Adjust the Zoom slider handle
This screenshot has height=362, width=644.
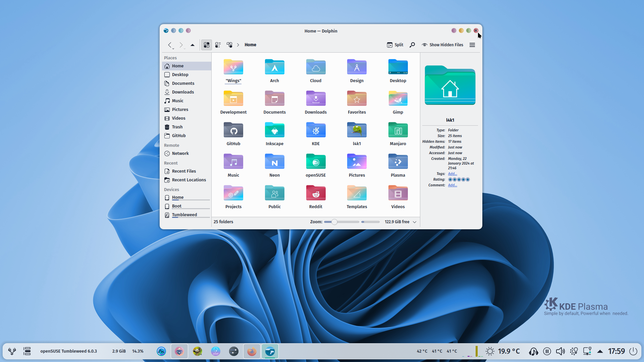click(334, 222)
